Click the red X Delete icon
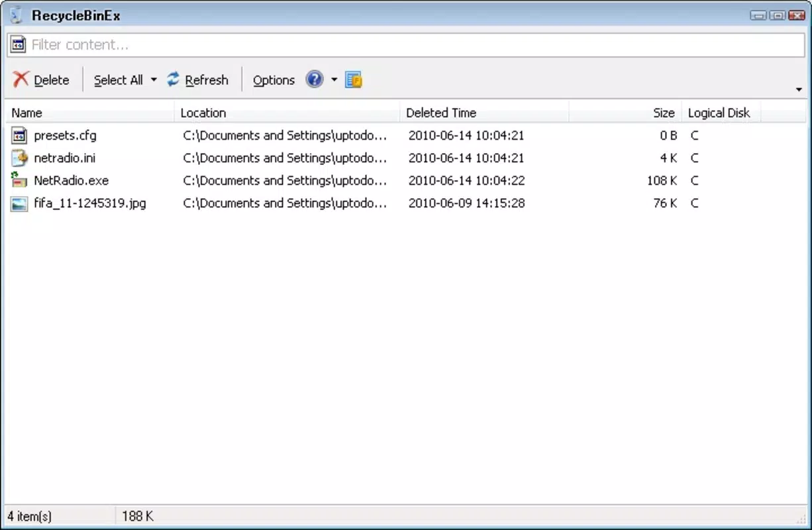 click(x=21, y=79)
